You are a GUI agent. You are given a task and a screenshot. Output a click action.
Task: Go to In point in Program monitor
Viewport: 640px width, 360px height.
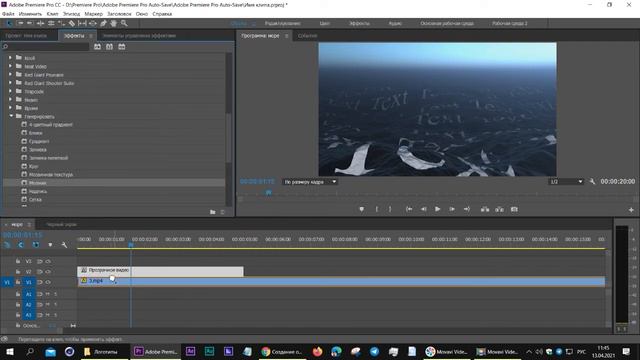click(x=409, y=209)
